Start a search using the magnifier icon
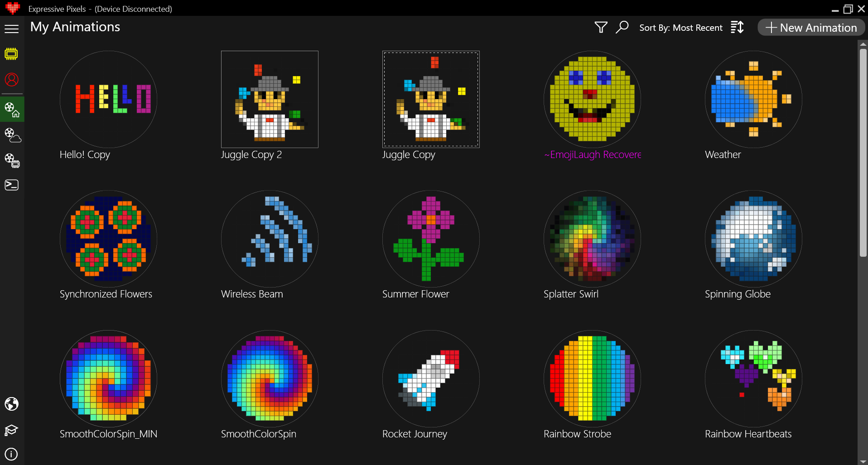 coord(622,27)
